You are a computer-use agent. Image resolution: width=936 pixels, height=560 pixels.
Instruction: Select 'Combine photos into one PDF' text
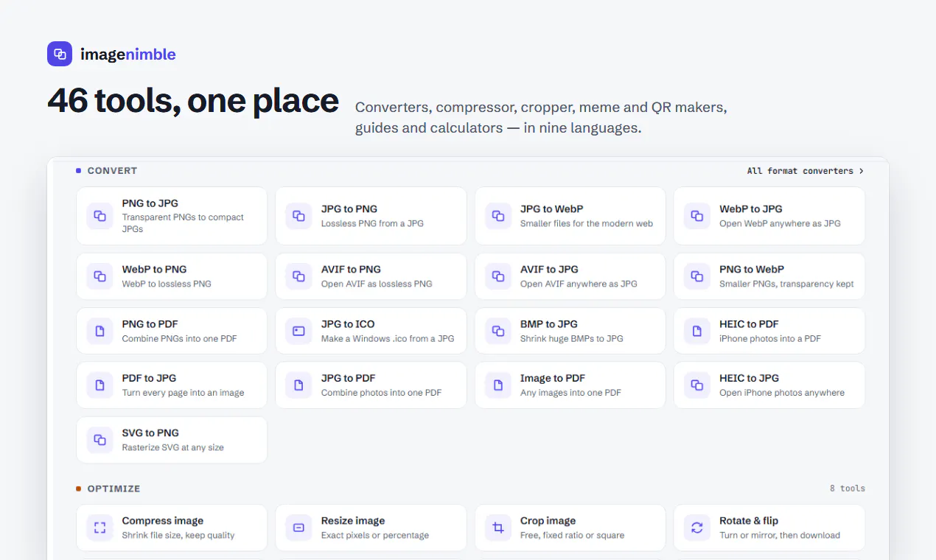tap(381, 393)
